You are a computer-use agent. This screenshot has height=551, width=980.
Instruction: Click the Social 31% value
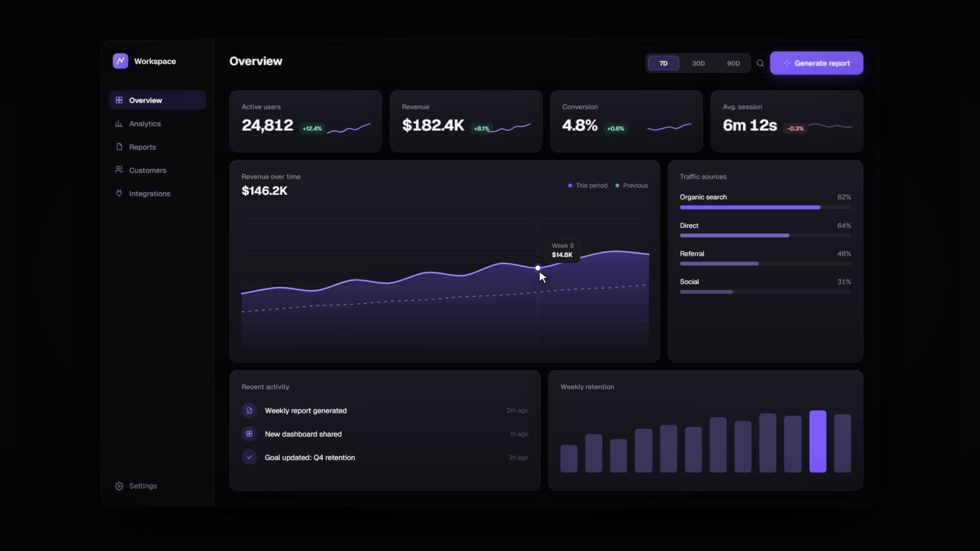point(844,282)
